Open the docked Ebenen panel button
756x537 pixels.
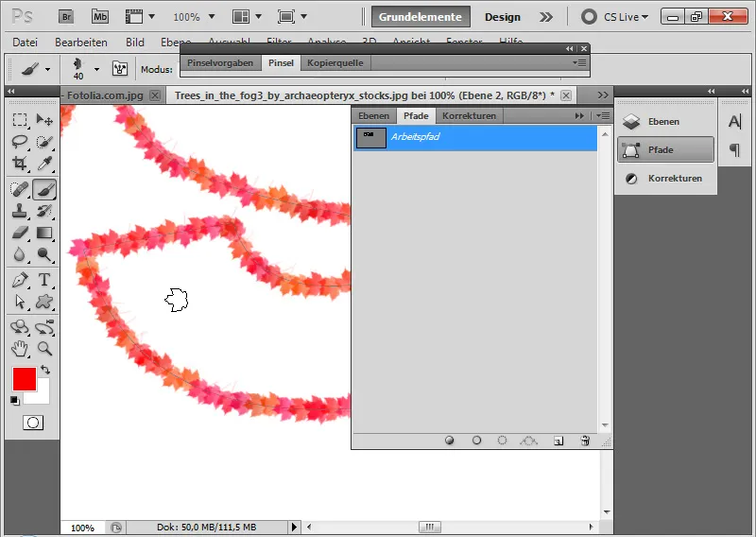(665, 122)
